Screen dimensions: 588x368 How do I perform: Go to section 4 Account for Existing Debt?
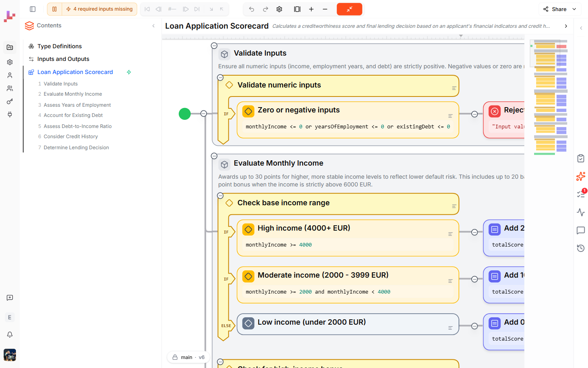[73, 115]
